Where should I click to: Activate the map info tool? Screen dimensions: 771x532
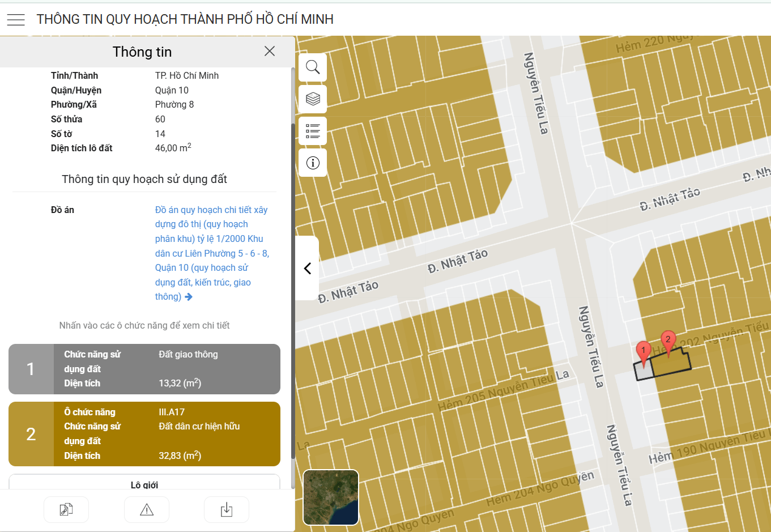click(x=313, y=163)
